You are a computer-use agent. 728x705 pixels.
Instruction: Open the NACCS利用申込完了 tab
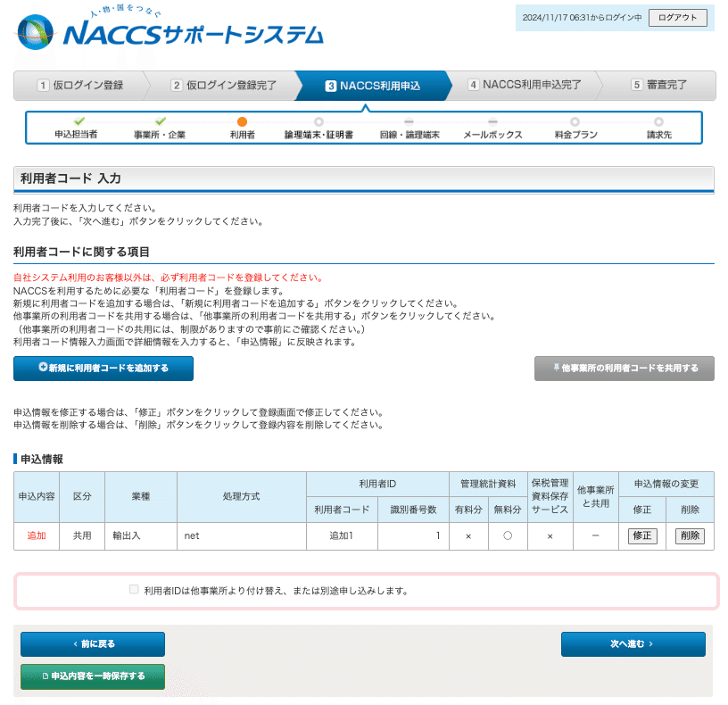coord(526,86)
